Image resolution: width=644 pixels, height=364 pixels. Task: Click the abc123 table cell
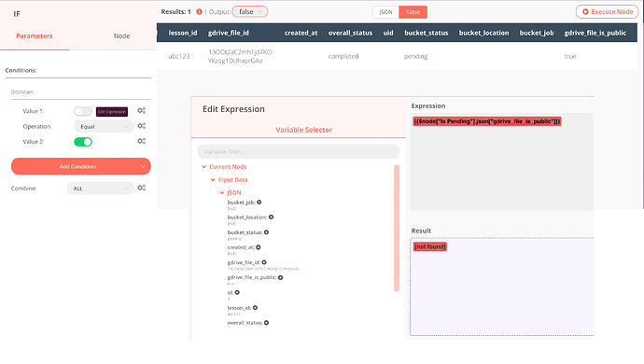[x=179, y=56]
